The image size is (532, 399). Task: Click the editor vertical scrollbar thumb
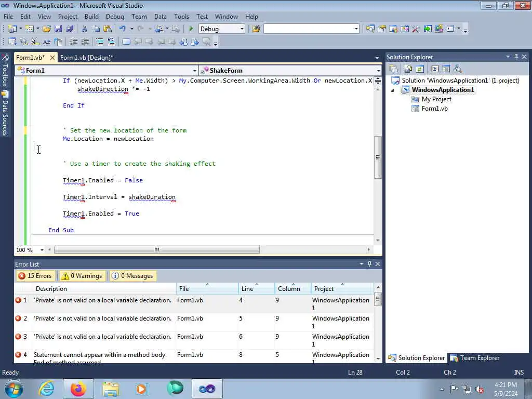click(378, 157)
